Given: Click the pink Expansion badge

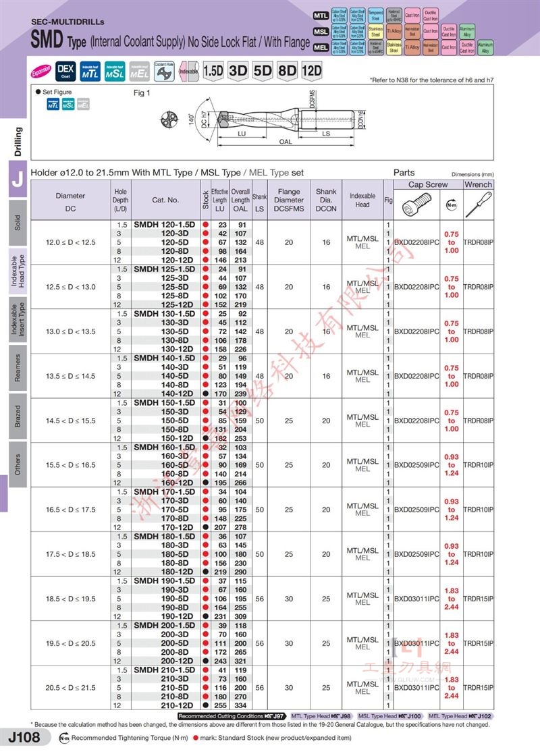Looking at the screenshot, I should (x=41, y=72).
